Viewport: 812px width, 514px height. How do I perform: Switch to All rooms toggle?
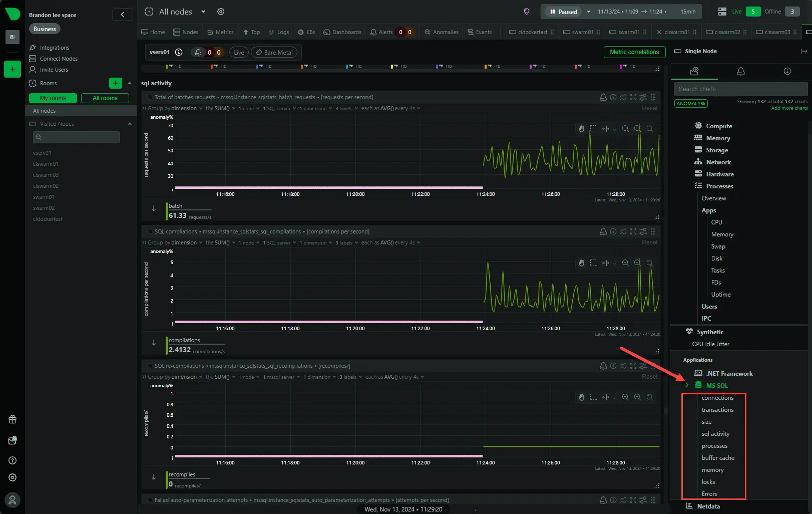click(x=105, y=98)
